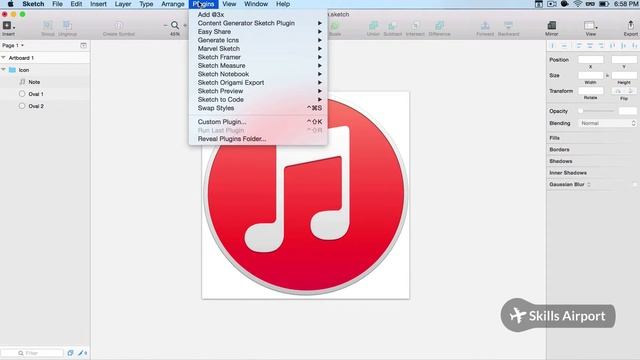
Task: Click the zoom out minus button
Action: click(x=165, y=25)
